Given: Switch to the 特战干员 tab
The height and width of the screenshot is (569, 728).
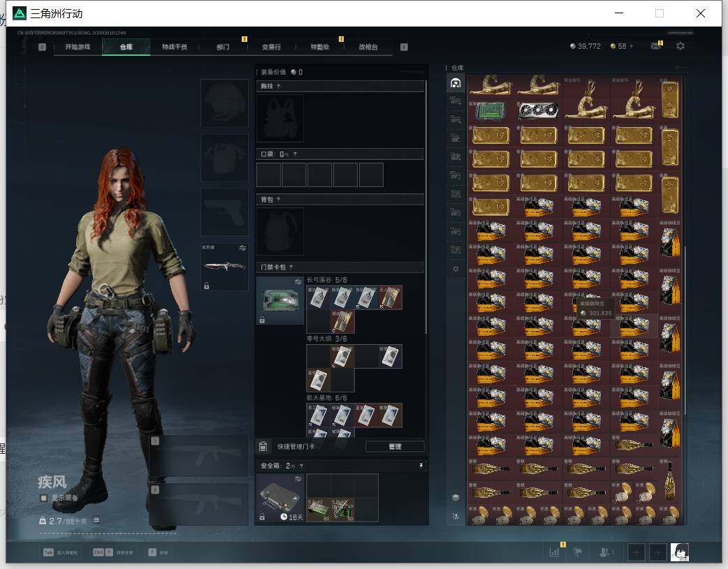Looking at the screenshot, I should coord(174,47).
